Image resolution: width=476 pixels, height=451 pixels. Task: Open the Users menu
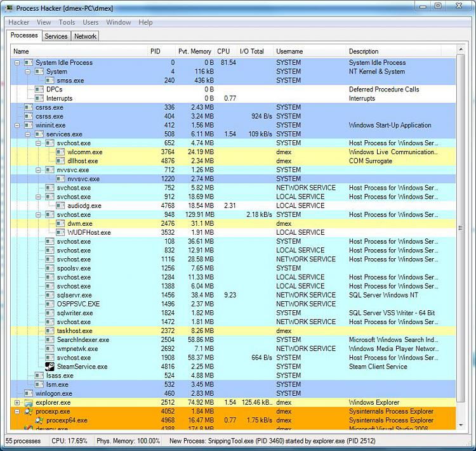point(91,22)
